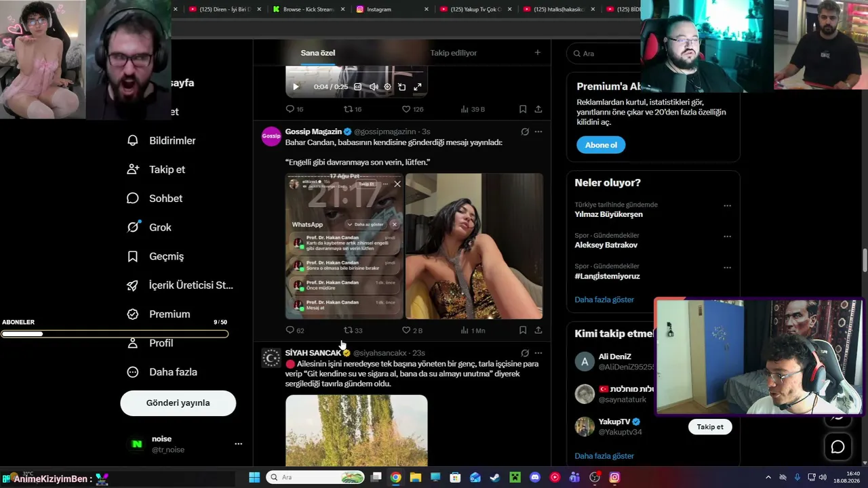Open taskbar volume control
Viewport: 868px width, 488px height.
823,477
